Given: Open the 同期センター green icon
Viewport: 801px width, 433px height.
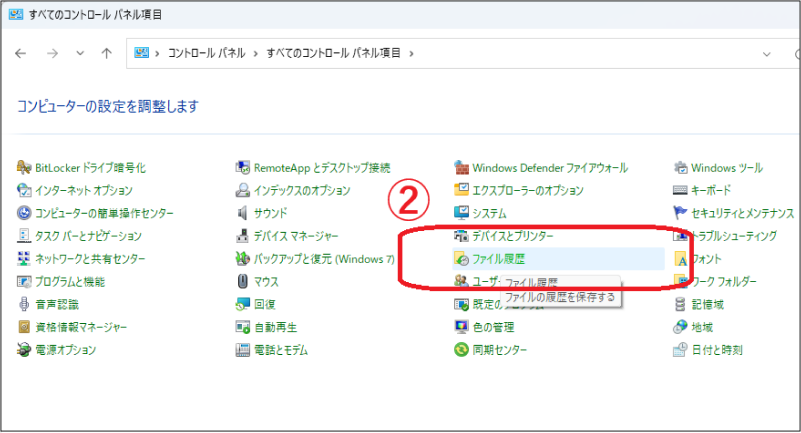Looking at the screenshot, I should pos(461,350).
